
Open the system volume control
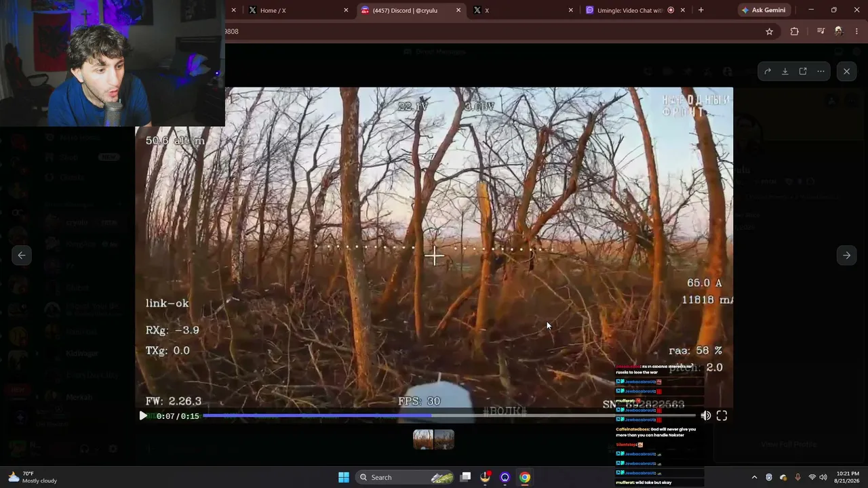[825, 477]
